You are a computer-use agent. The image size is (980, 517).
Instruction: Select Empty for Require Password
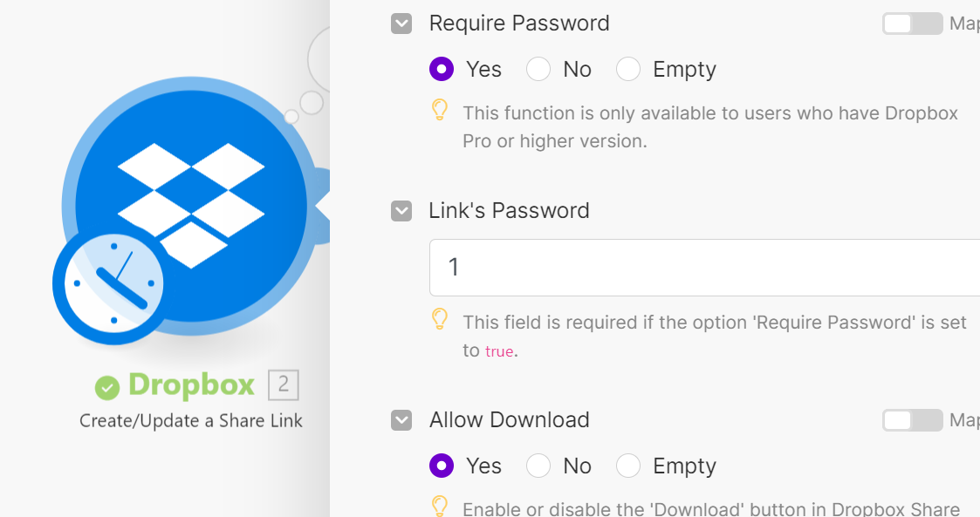point(628,69)
